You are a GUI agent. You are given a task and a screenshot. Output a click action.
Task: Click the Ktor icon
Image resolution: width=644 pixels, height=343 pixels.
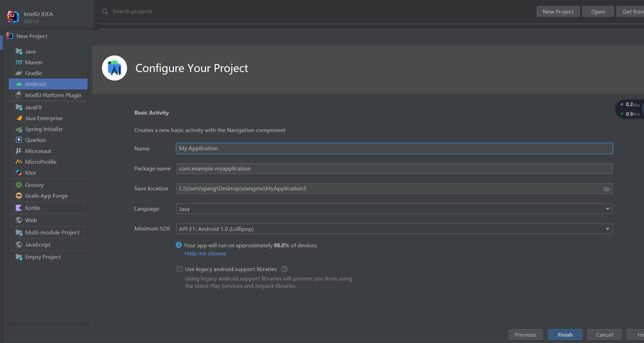pos(19,173)
